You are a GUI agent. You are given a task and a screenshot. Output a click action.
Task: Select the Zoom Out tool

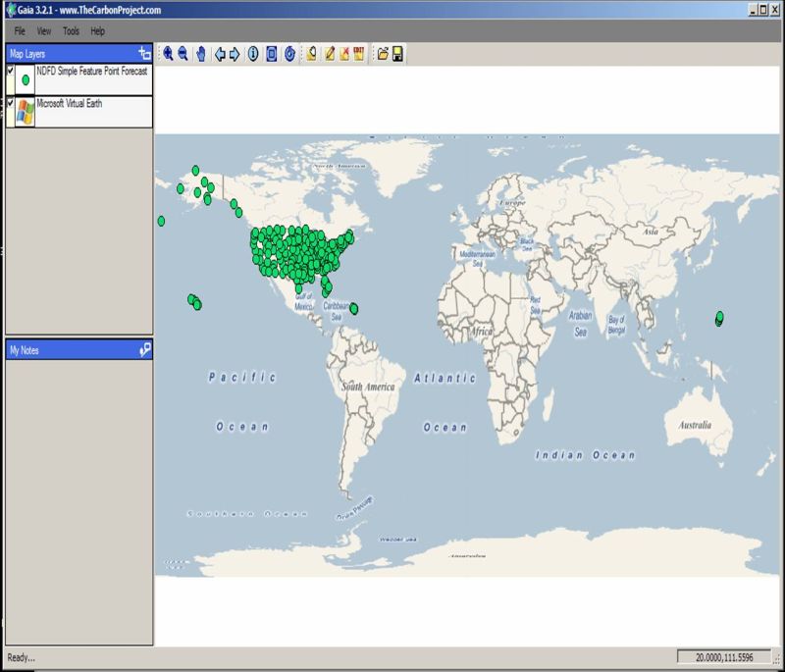click(x=183, y=54)
